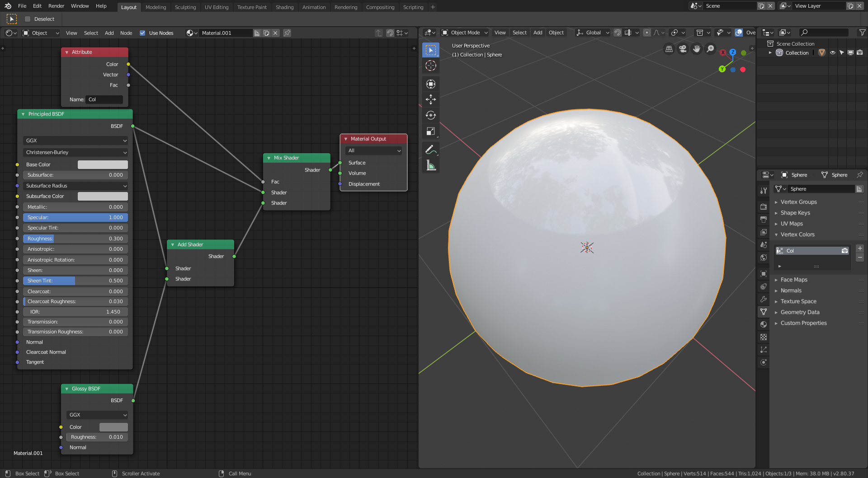Open the Material properties tab

point(764,324)
